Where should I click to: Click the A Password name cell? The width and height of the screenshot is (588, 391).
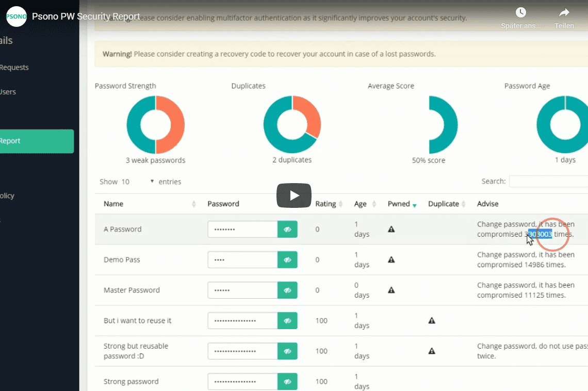click(123, 229)
